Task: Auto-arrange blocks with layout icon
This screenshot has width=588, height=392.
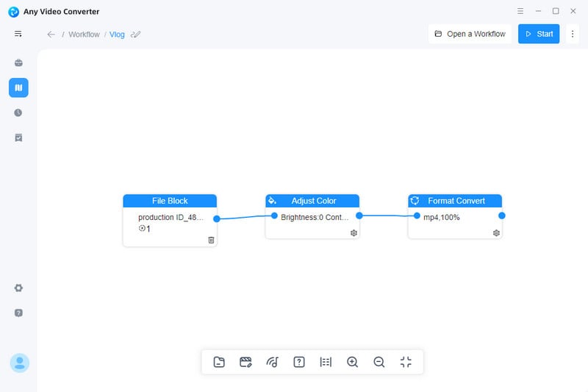Action: (x=326, y=362)
